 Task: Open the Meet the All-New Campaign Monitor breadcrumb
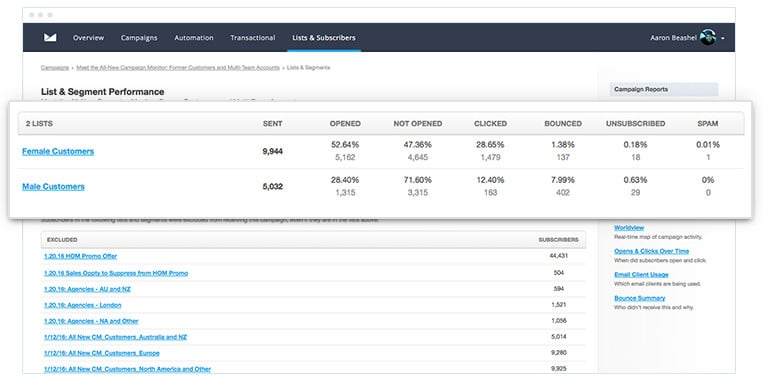[x=178, y=68]
